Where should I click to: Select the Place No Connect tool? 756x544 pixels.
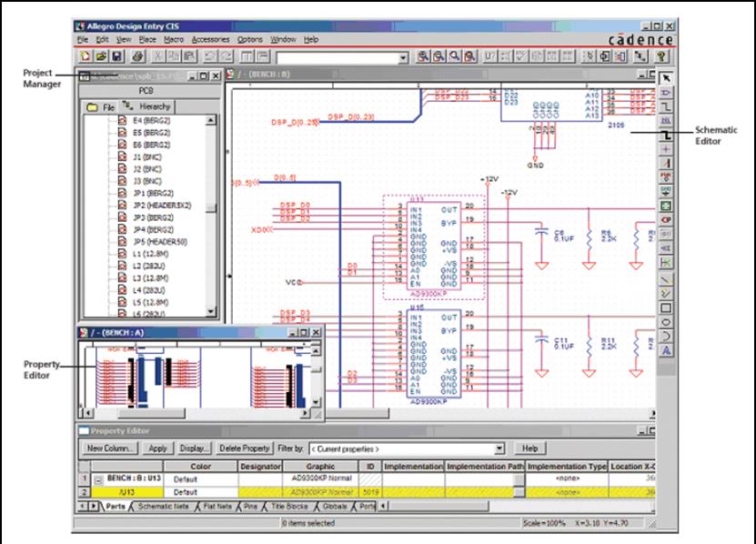coord(666,263)
